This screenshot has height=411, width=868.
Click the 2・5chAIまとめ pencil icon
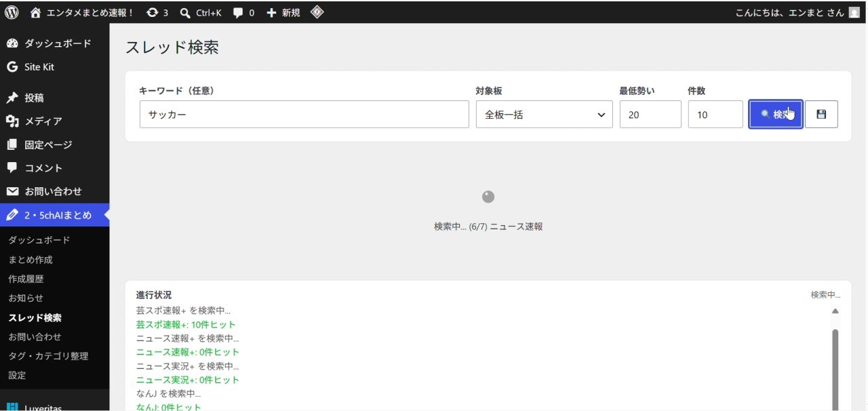pyautogui.click(x=12, y=215)
